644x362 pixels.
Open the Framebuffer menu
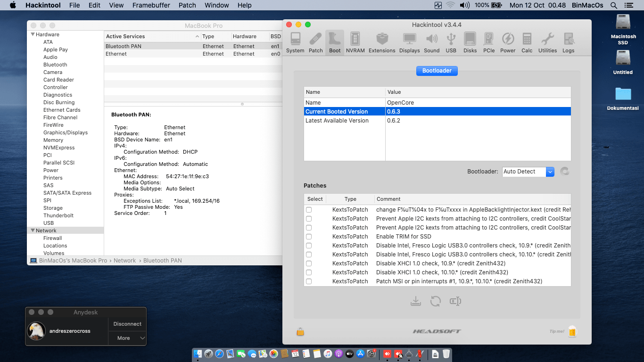151,5
